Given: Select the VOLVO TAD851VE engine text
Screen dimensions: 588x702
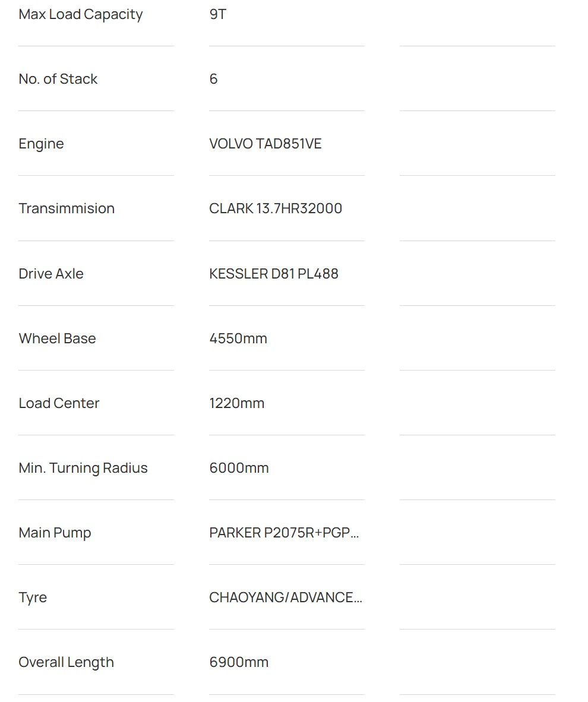Looking at the screenshot, I should coord(265,144).
